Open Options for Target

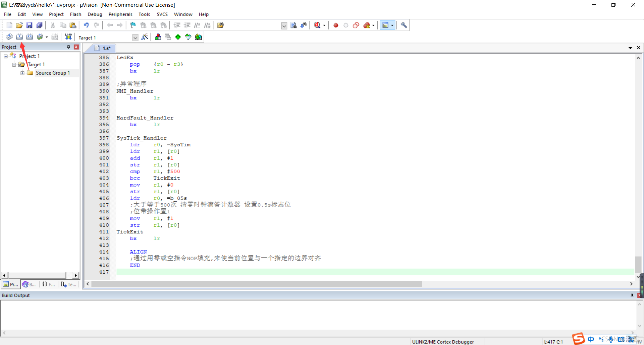[145, 37]
